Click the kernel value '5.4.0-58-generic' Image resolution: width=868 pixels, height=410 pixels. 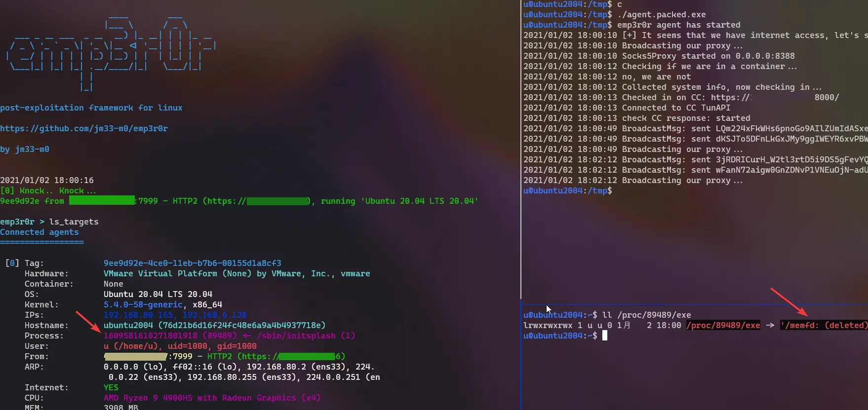tap(143, 304)
